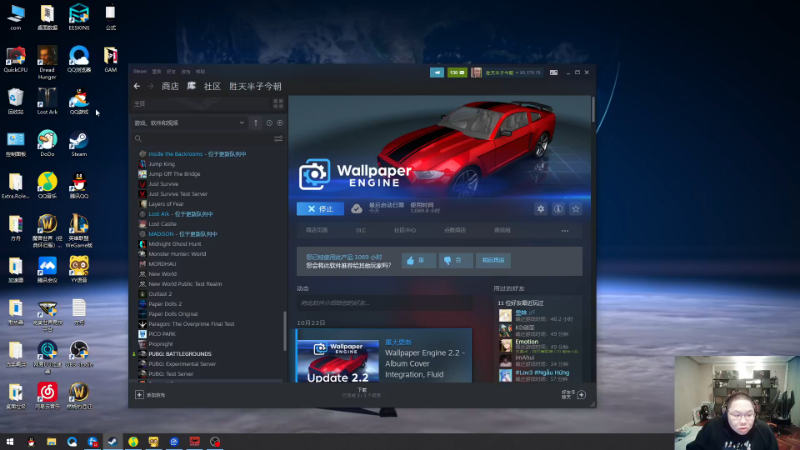Open friends and chat plus icon
The width and height of the screenshot is (800, 450).
click(x=581, y=394)
